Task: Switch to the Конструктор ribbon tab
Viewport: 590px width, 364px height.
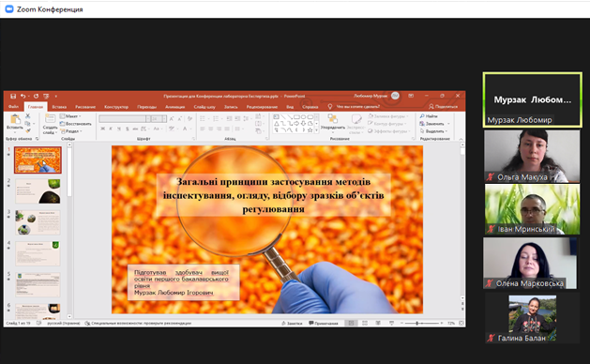Action: [116, 107]
